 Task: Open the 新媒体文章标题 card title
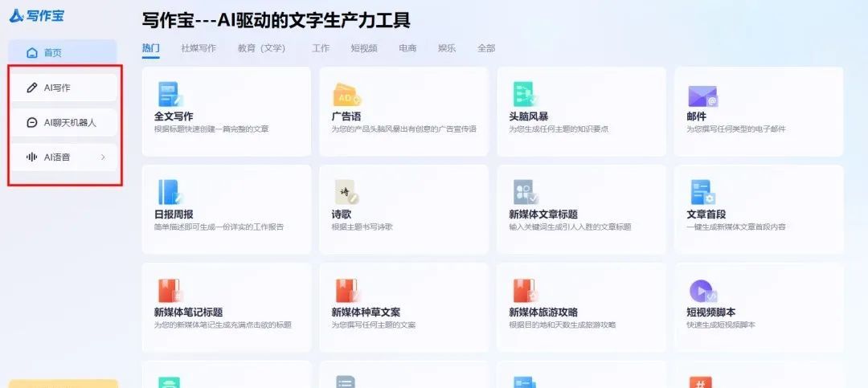[x=543, y=214]
